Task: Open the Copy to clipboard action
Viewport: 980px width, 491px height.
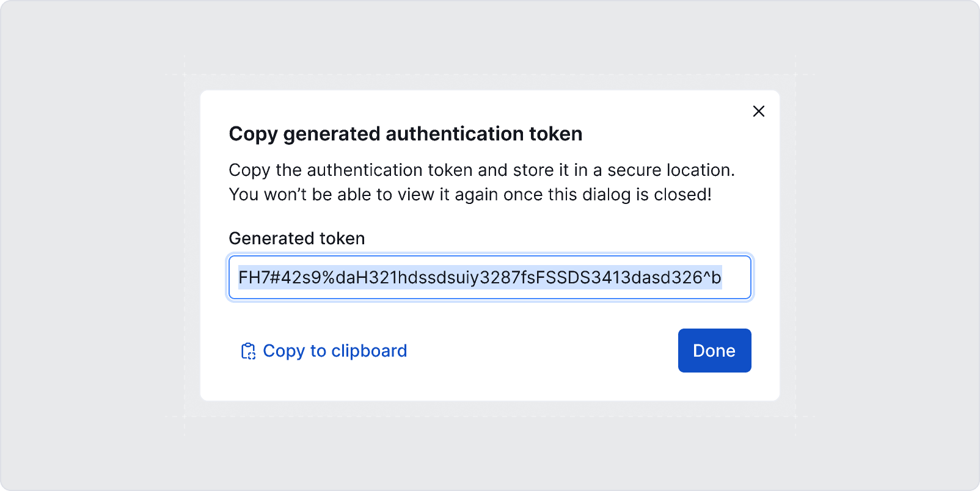Action: pos(334,351)
